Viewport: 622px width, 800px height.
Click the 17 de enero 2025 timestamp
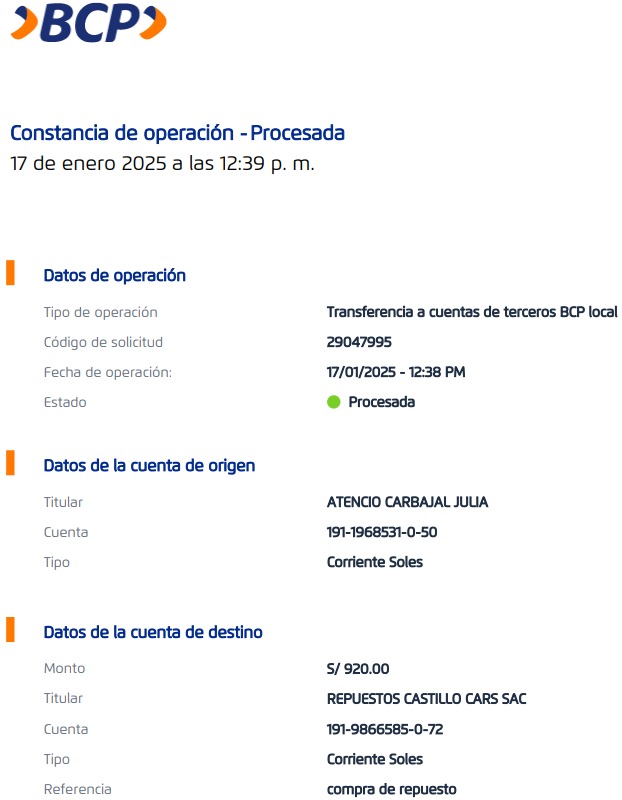tap(162, 164)
